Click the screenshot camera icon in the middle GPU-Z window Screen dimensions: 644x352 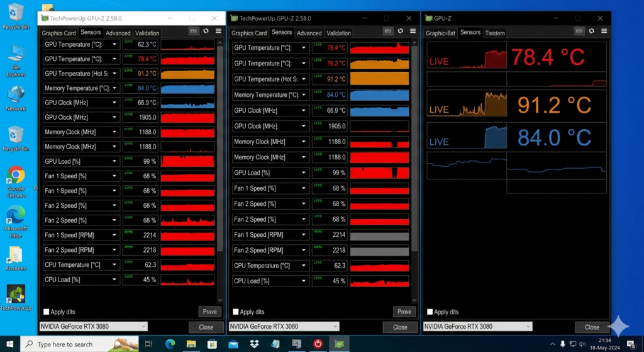[x=387, y=31]
